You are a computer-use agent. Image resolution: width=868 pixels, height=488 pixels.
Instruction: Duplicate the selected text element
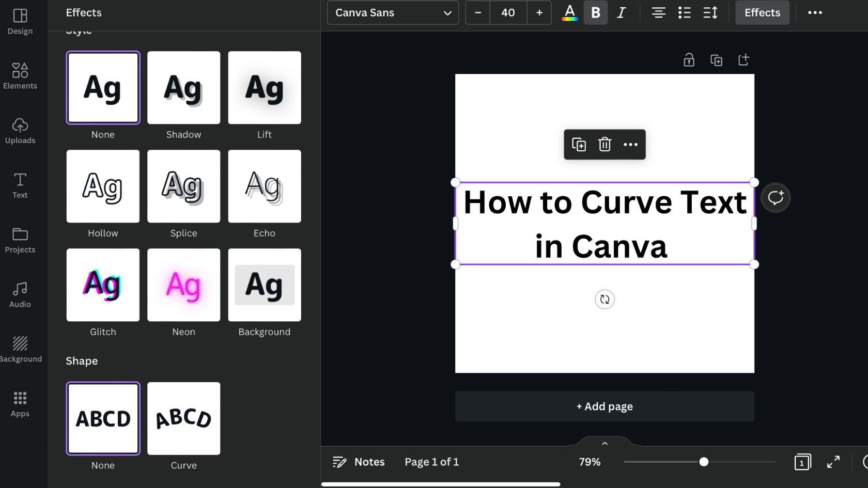tap(579, 145)
